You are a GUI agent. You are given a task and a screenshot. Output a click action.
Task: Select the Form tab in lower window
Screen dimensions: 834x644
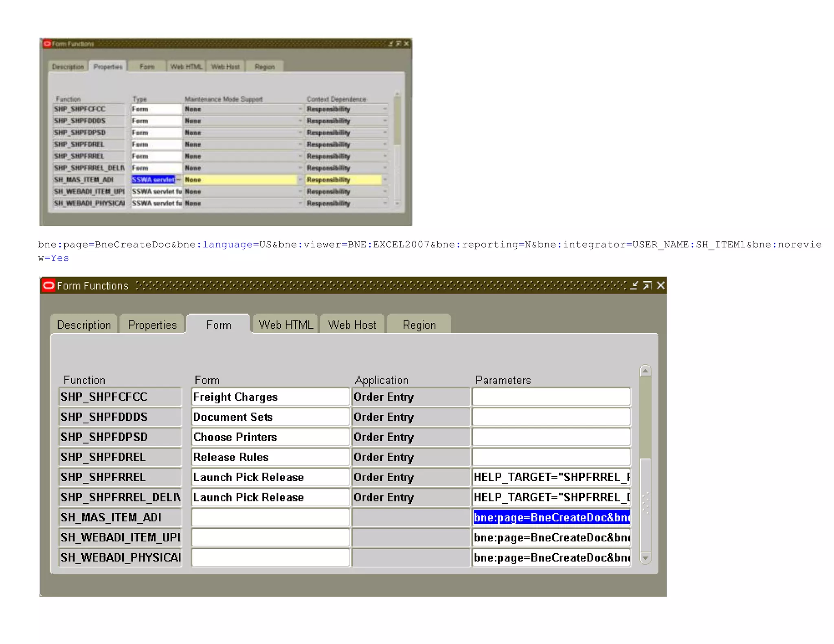[219, 324]
